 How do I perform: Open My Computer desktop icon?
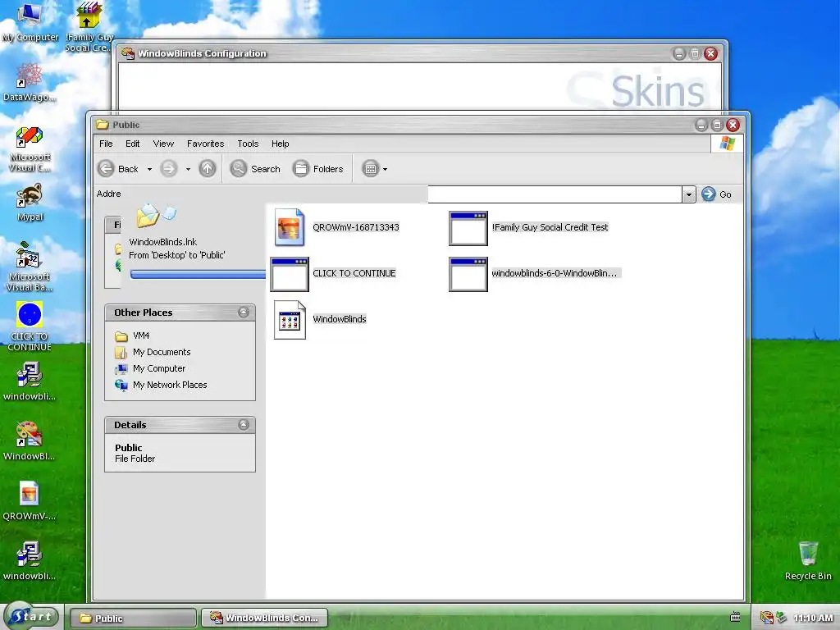30,21
